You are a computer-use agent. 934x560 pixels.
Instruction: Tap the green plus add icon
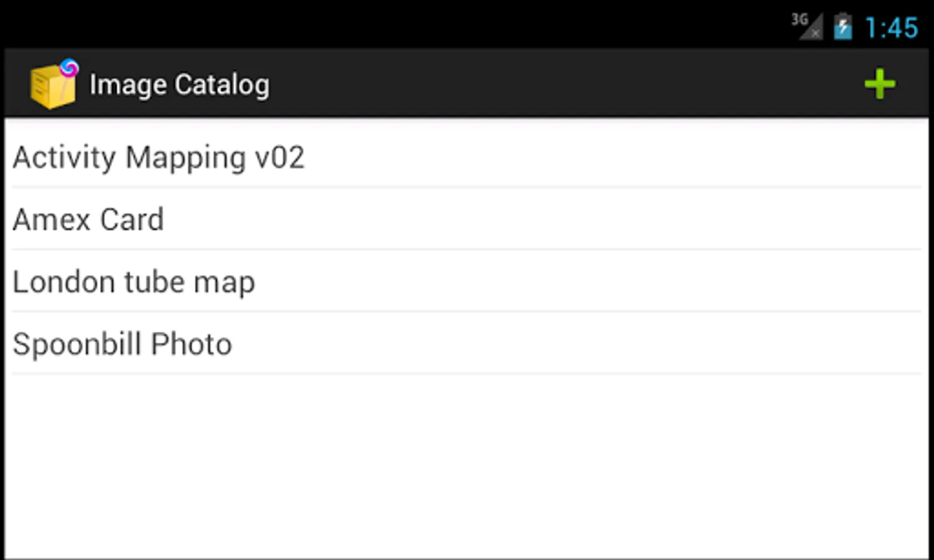pyautogui.click(x=879, y=84)
